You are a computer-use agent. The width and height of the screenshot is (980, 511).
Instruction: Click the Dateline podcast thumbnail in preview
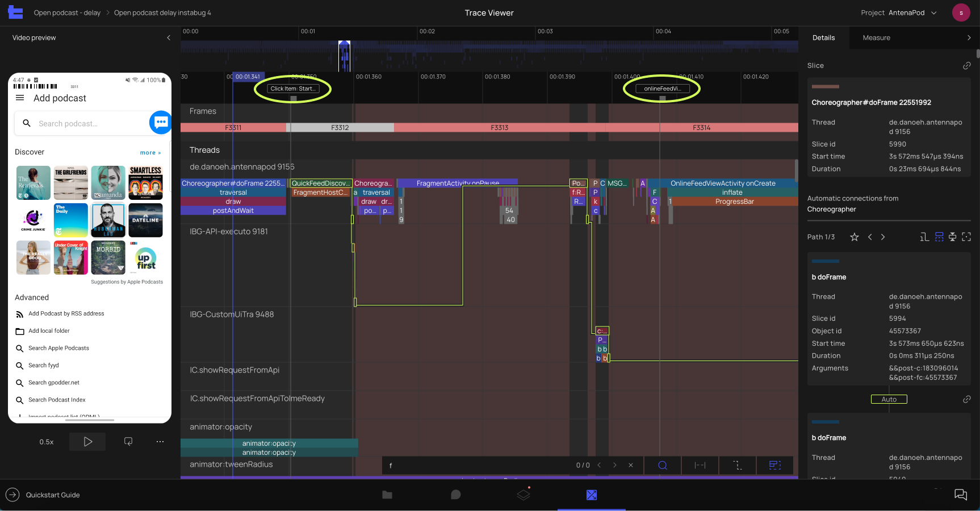click(x=146, y=220)
